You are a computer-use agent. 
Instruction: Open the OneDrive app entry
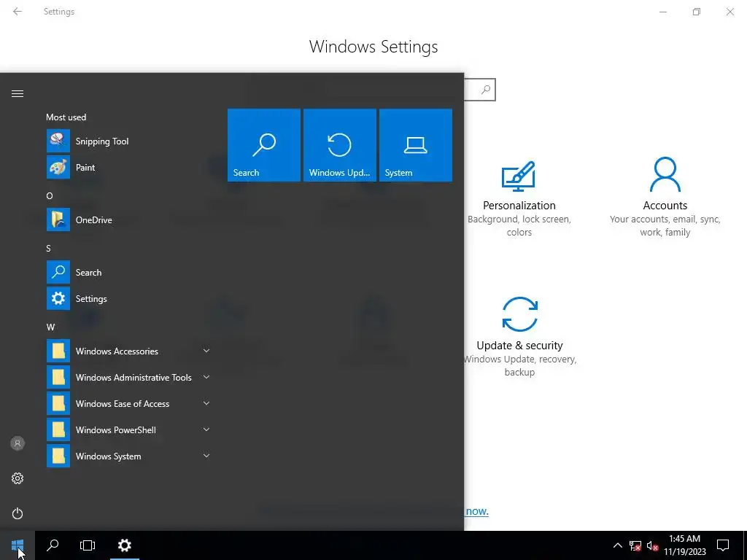point(128,220)
